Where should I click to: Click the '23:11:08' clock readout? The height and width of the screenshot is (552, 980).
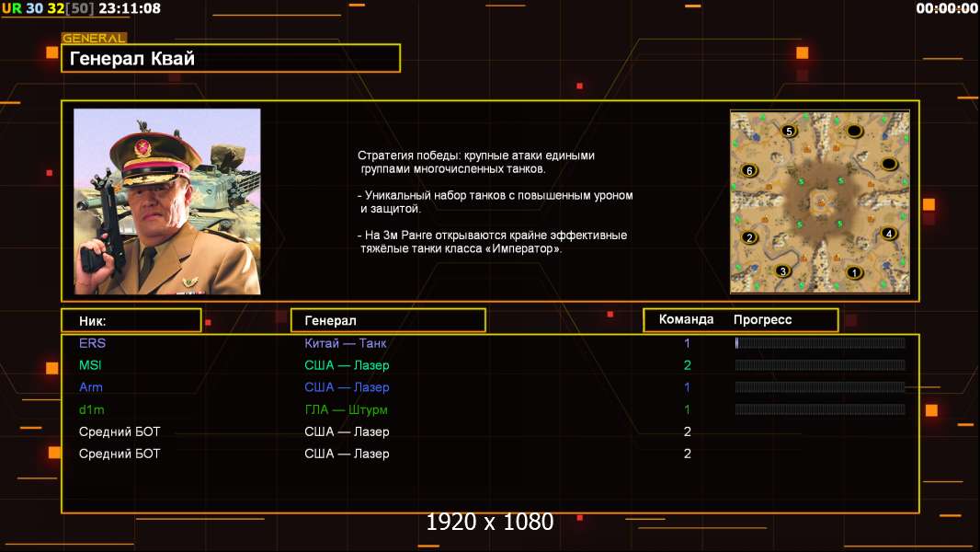click(130, 9)
